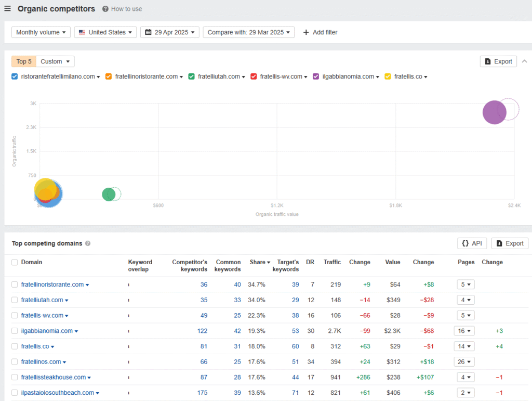This screenshot has height=401, width=532.
Task: Collapse the chart panel with the chevron
Action: pos(524,61)
